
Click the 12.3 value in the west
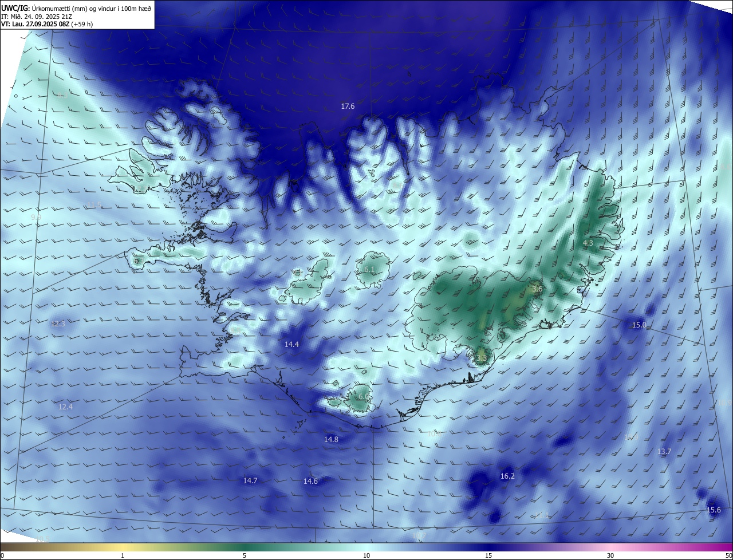coord(58,324)
